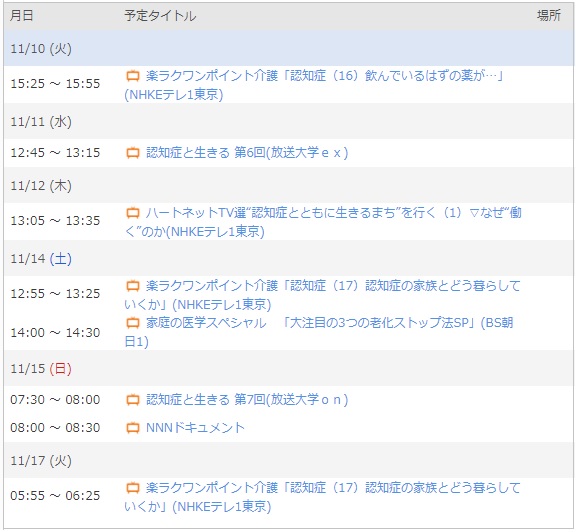Open 楽ラクワンポイント介護 認知症(16) link
This screenshot has width=576, height=532.
(x=314, y=85)
